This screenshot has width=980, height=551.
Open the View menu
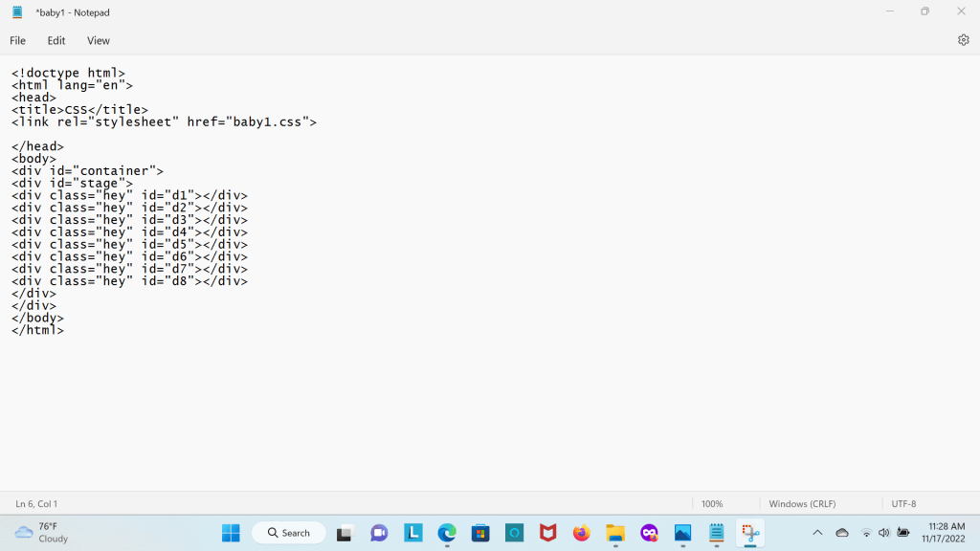tap(99, 41)
